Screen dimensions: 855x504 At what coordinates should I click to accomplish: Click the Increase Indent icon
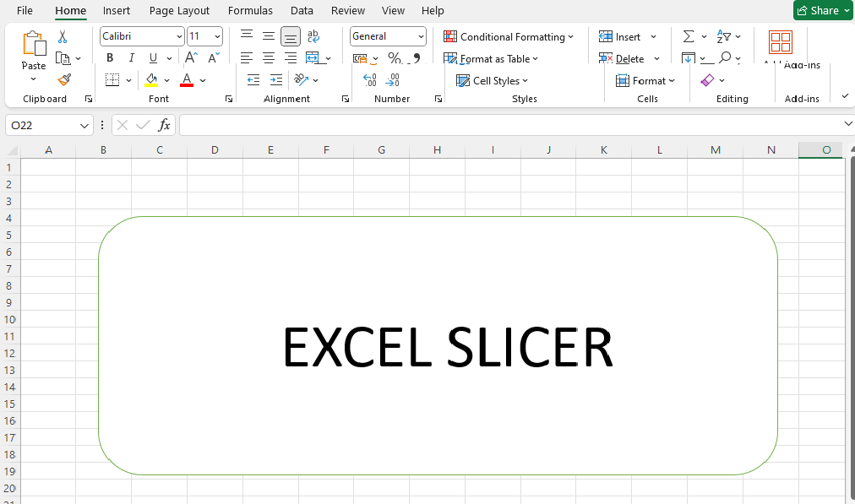pos(275,80)
